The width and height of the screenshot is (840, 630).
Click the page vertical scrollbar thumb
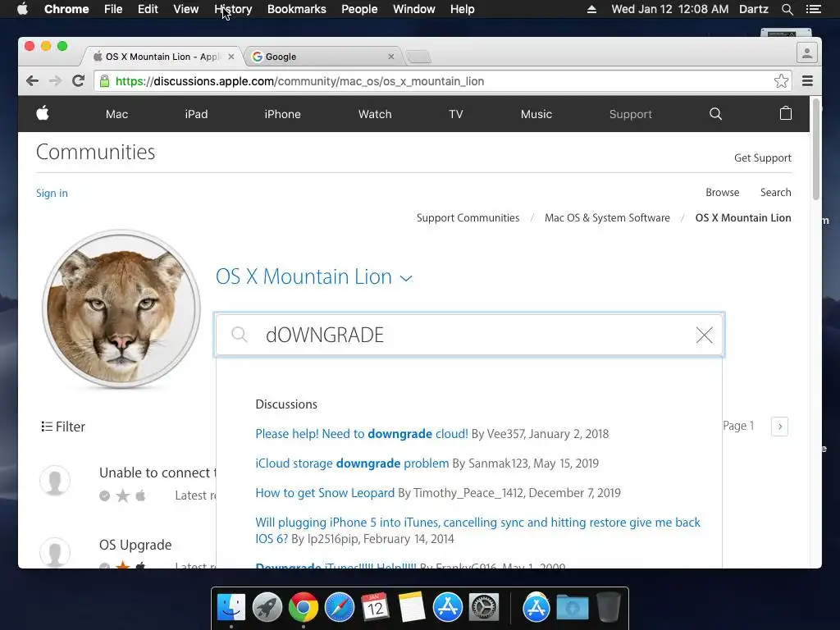tap(816, 149)
